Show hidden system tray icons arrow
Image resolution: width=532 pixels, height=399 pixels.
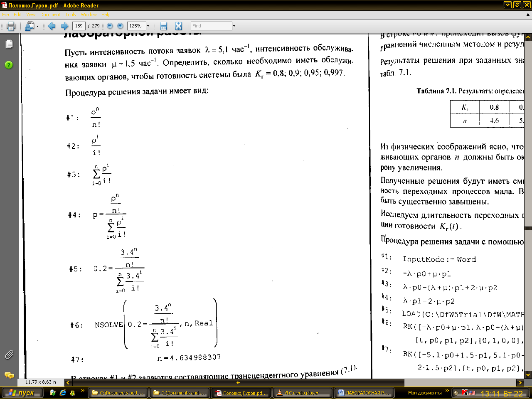click(456, 393)
